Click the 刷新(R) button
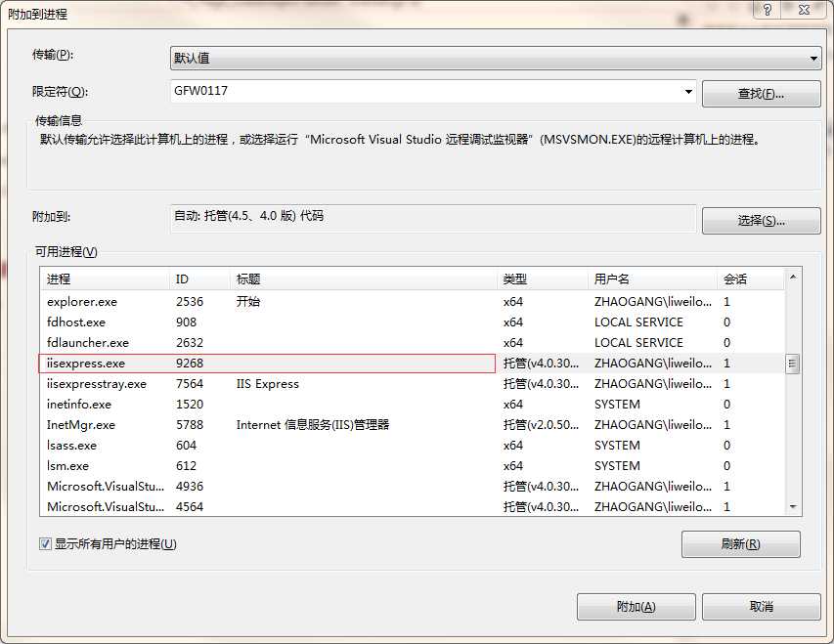 (740, 544)
